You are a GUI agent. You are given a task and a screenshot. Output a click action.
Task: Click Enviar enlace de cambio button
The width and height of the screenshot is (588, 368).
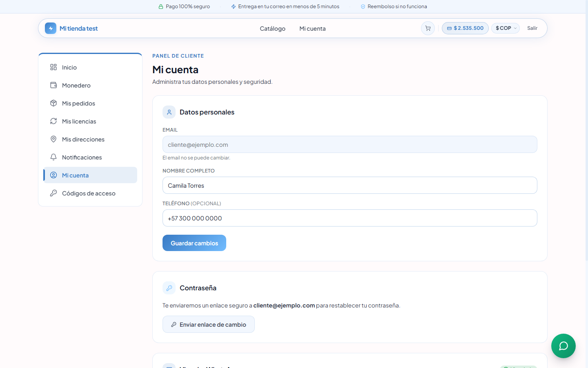[x=209, y=324]
